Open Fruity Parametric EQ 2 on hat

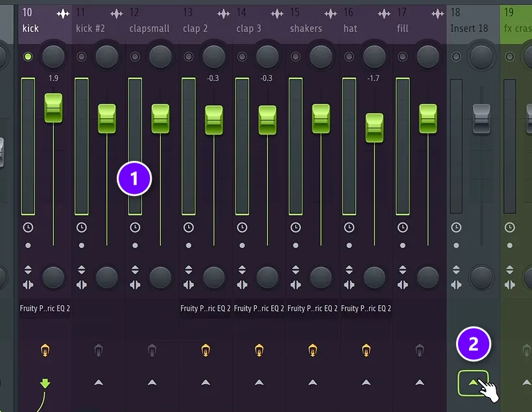click(366, 308)
